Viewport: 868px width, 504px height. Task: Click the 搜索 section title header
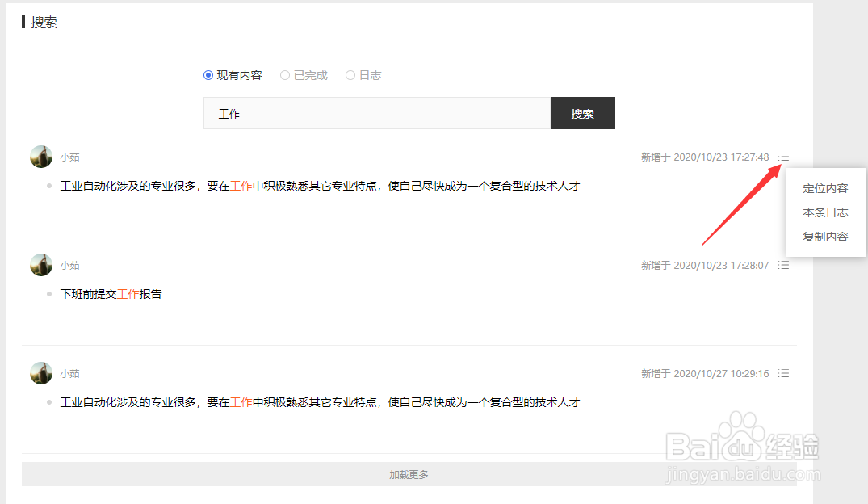44,22
